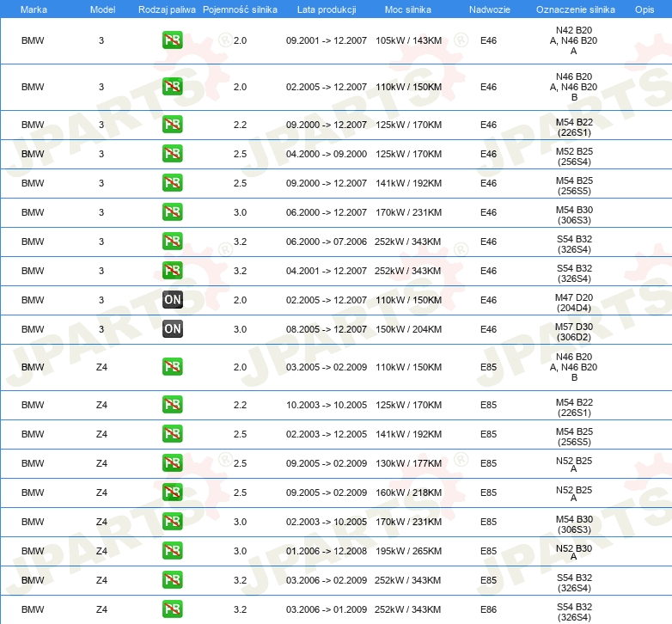Click the "Marka" column header
Screen dimensions: 672x624
34,9
